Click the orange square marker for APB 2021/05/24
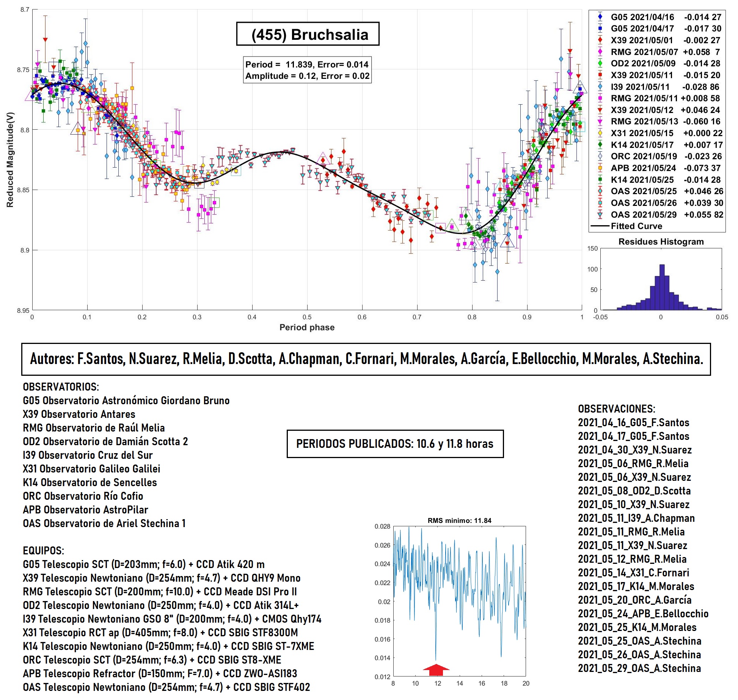 [600, 168]
